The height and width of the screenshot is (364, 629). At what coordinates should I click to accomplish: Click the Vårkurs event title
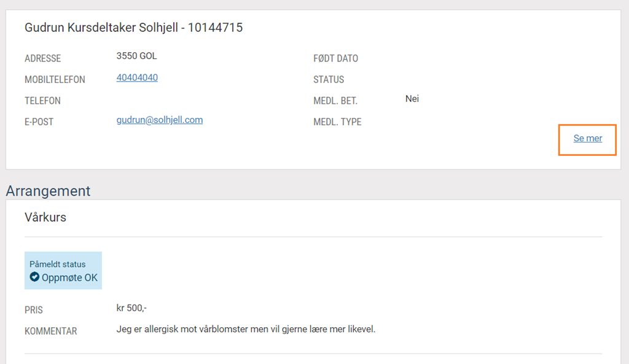coord(45,217)
